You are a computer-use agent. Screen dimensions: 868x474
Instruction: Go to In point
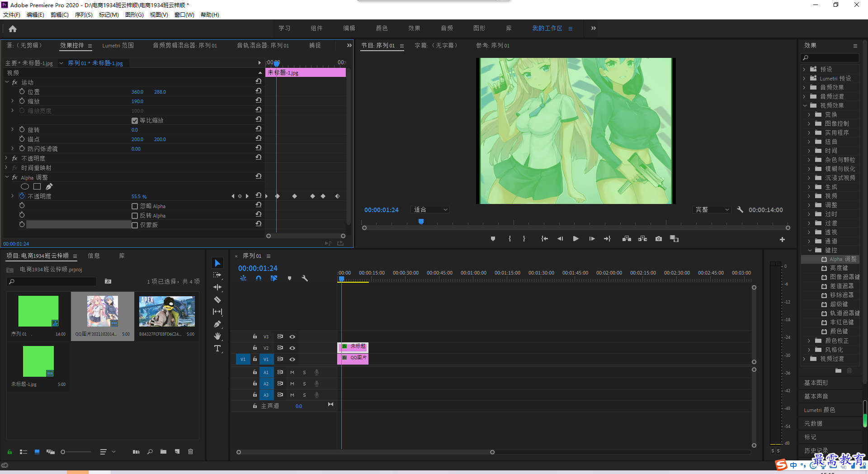tap(544, 239)
